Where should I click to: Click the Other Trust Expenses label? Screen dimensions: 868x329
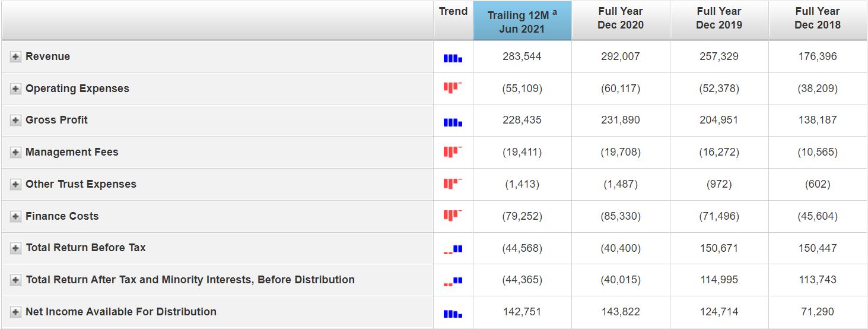point(81,184)
